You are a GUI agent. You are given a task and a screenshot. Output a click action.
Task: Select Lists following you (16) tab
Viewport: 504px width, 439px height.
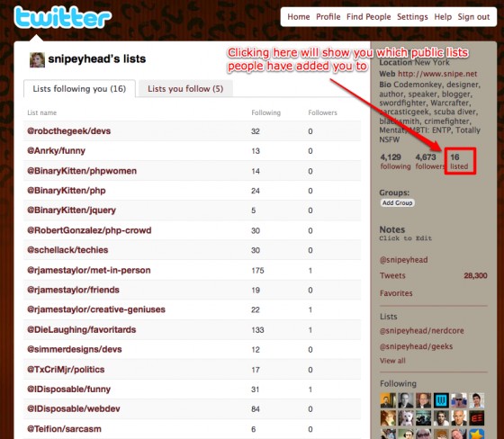pos(79,89)
